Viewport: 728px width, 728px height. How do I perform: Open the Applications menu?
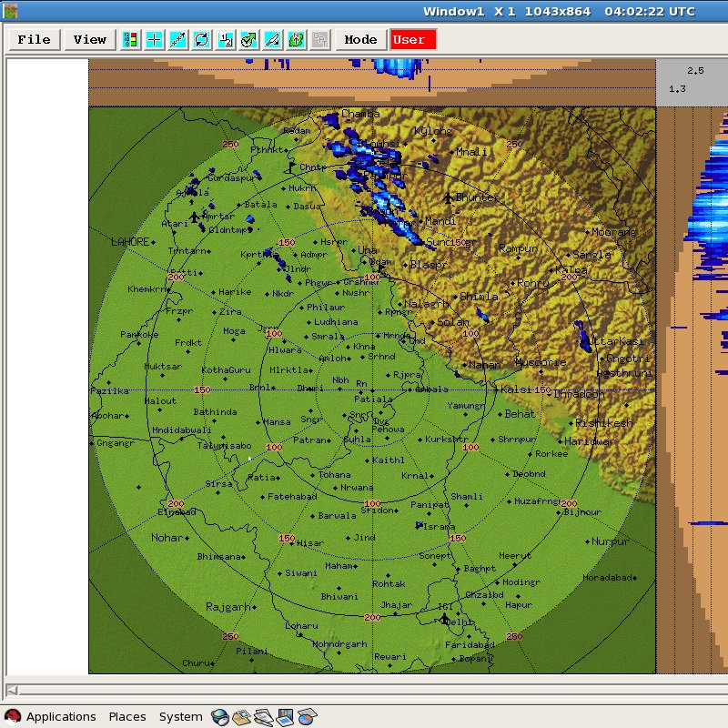[60, 716]
